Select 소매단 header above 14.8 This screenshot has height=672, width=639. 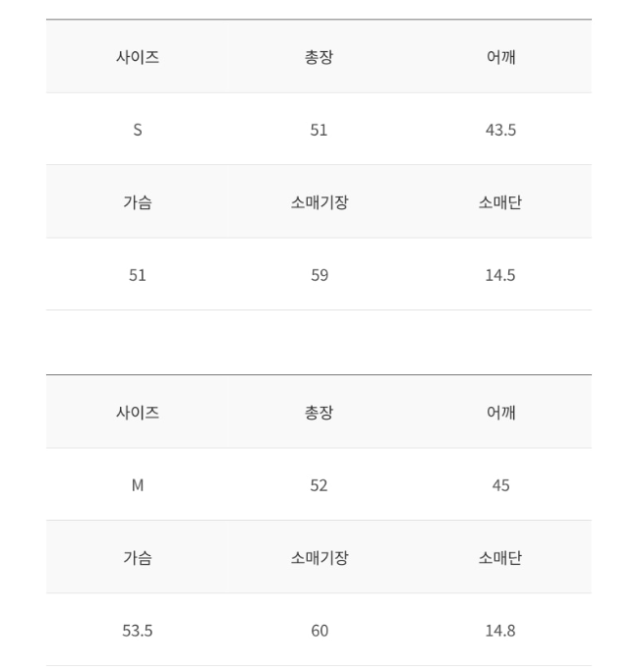click(500, 558)
